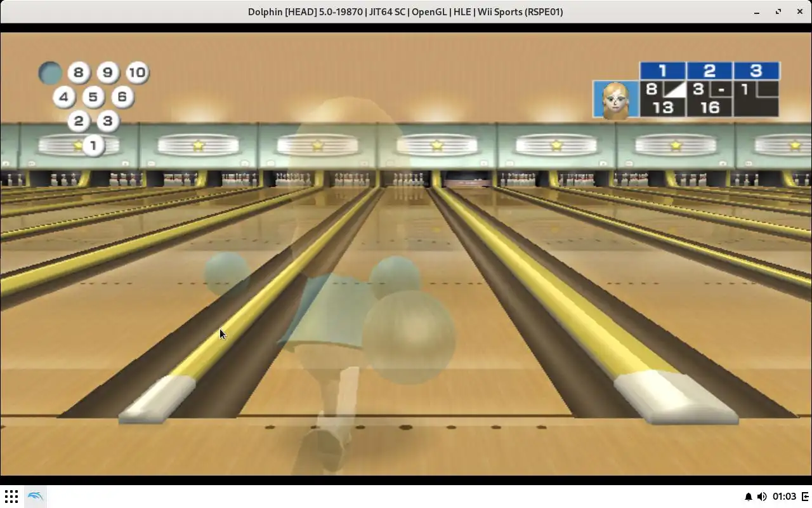Click the volume speaker icon in tray

762,497
